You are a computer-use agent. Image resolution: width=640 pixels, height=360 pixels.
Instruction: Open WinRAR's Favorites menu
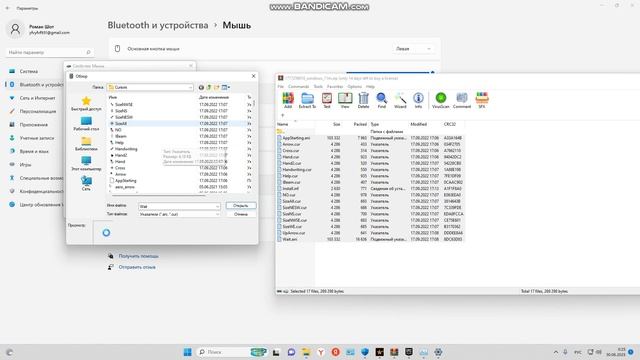(x=335, y=87)
